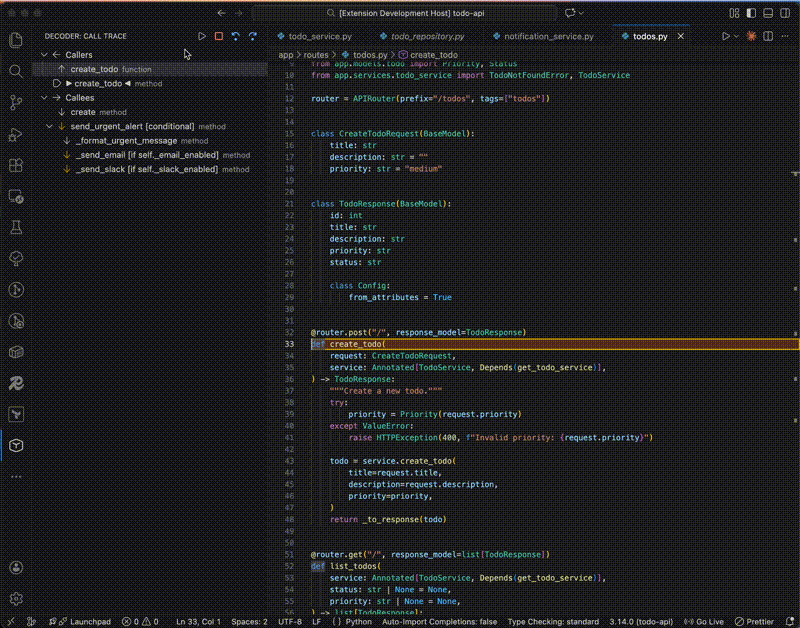The image size is (800, 628).
Task: Collapse the send_urgent_alert tree node
Action: coord(48,127)
